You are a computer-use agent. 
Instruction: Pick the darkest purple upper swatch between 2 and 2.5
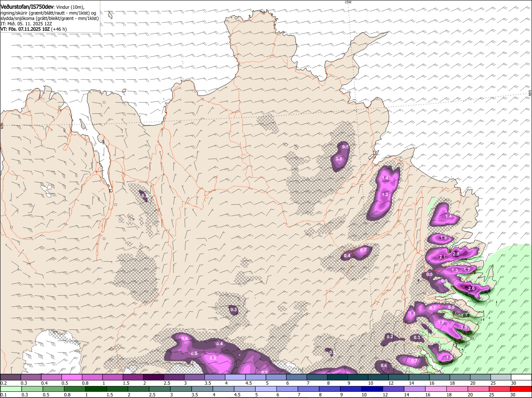click(x=153, y=377)
